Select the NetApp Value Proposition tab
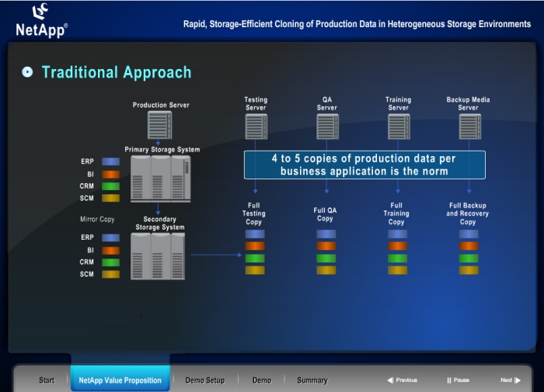Image resolution: width=544 pixels, height=392 pixels. (x=120, y=380)
